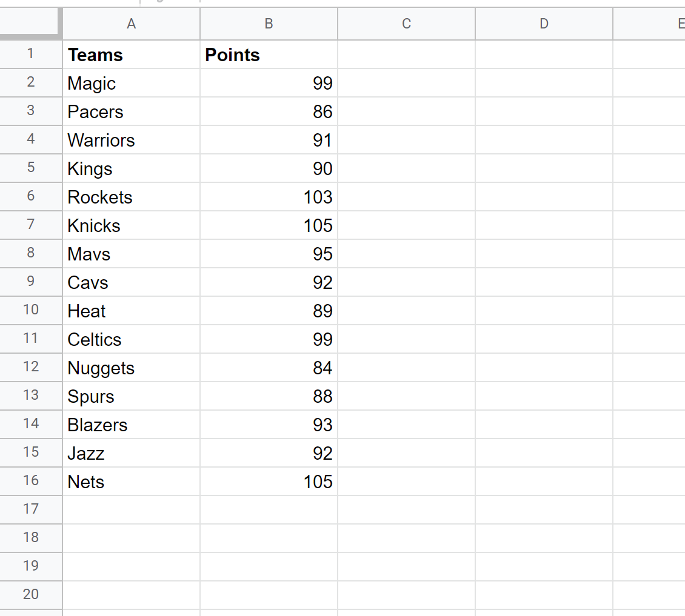
Task: Select the cell with value 103
Action: (x=269, y=197)
